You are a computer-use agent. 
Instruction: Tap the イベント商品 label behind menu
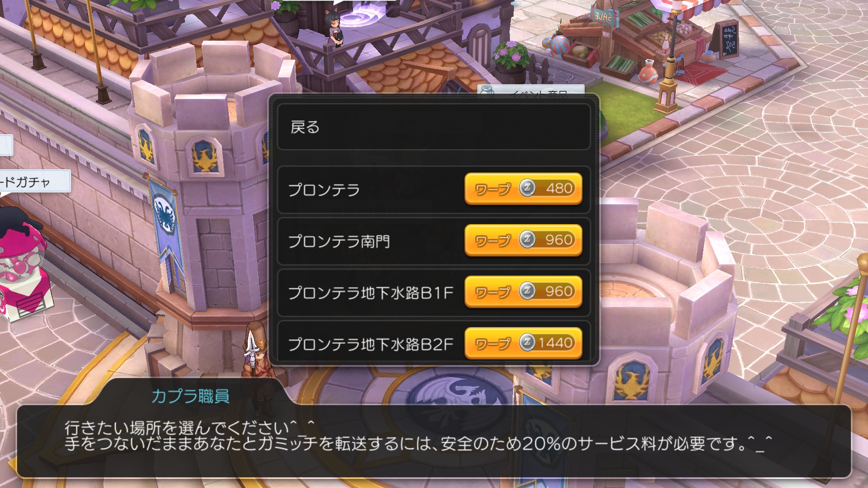pyautogui.click(x=532, y=91)
